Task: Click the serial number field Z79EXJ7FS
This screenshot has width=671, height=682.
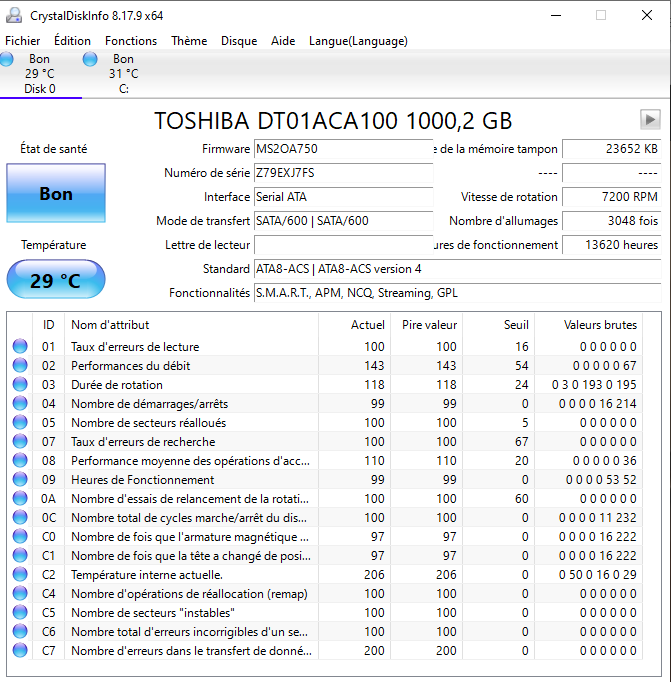Action: pyautogui.click(x=344, y=173)
